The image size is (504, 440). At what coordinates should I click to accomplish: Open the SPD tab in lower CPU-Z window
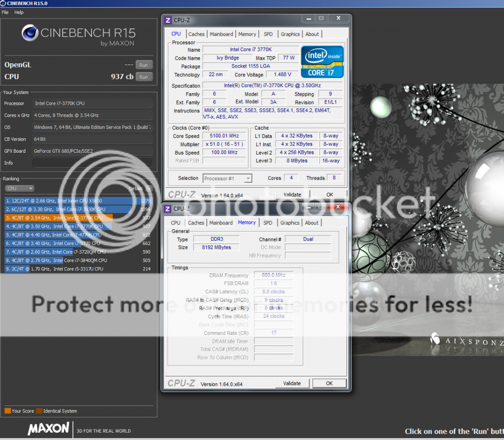[x=267, y=223]
